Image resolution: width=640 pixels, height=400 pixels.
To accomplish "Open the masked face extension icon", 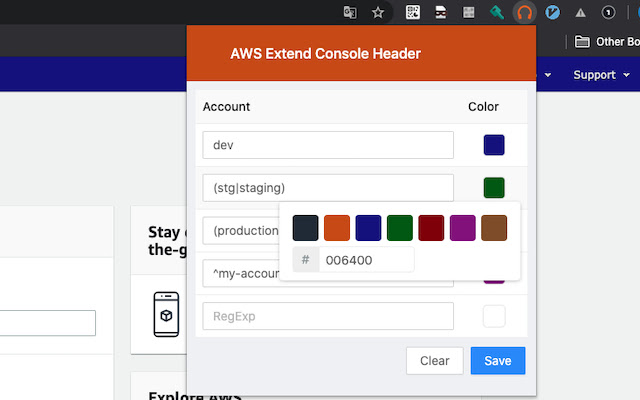I will point(440,12).
